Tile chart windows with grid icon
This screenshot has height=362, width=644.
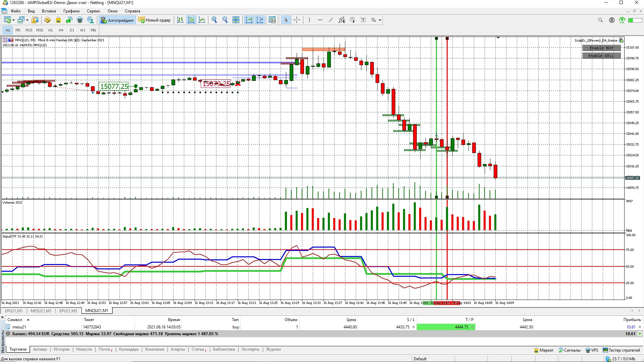pos(236,20)
